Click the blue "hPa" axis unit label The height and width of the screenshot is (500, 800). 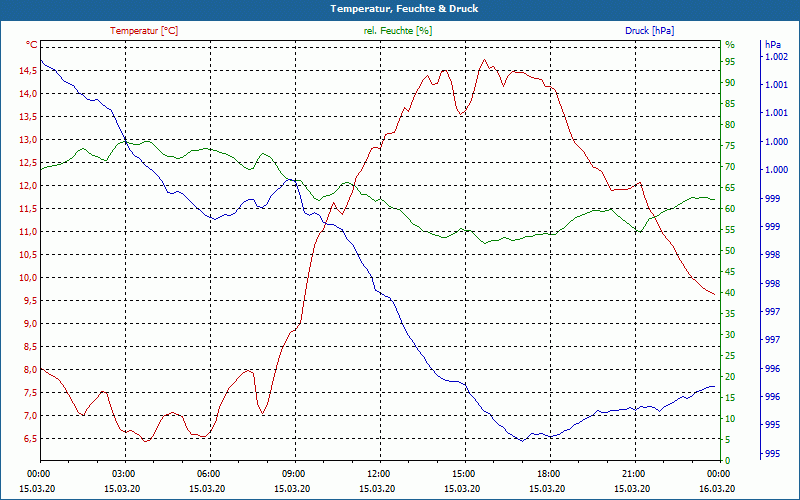pyautogui.click(x=773, y=44)
